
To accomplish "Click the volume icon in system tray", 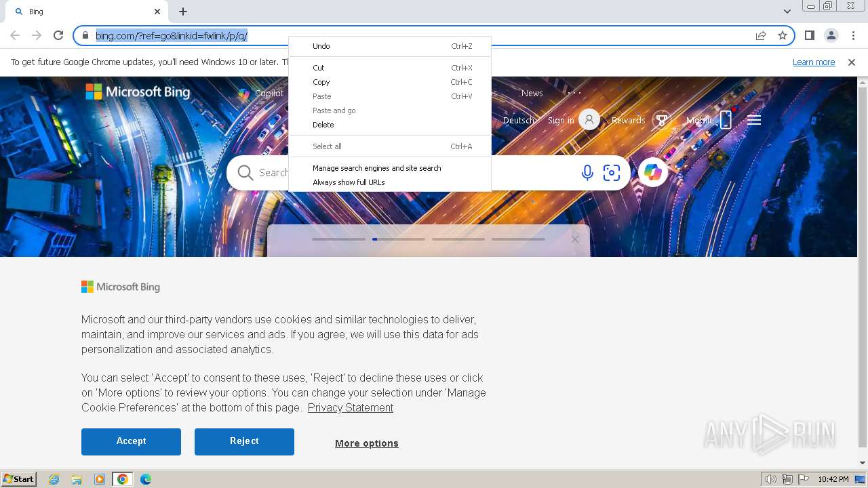I will click(x=770, y=479).
